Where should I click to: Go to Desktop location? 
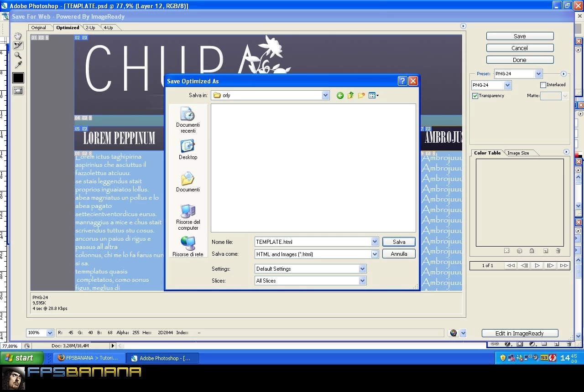(x=188, y=150)
